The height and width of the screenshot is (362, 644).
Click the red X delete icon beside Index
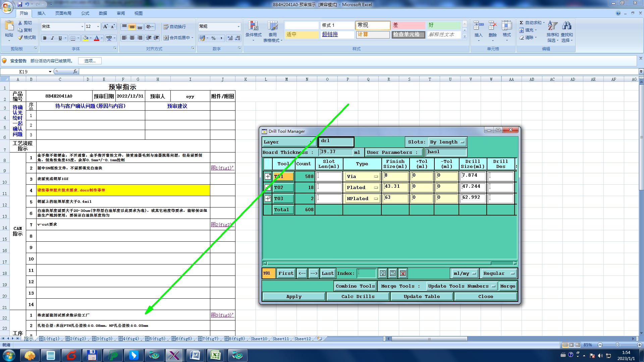(x=403, y=274)
